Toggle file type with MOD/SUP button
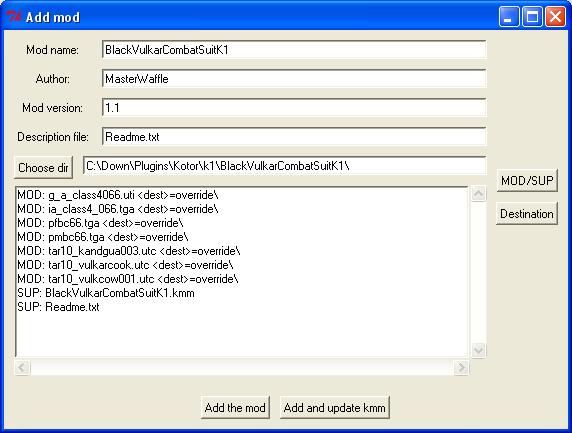572x433 pixels. coord(527,181)
